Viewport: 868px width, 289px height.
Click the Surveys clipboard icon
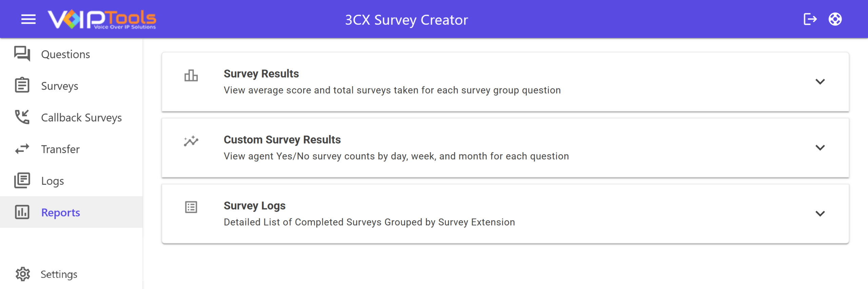(x=22, y=85)
